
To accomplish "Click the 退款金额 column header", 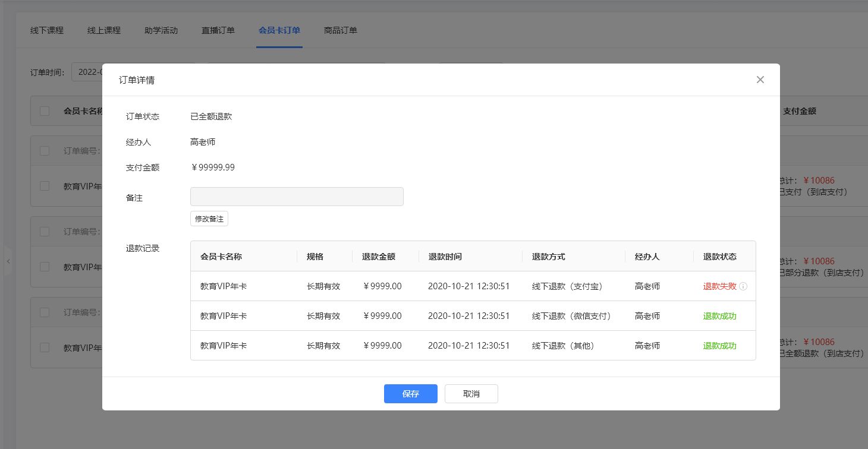I will click(379, 257).
